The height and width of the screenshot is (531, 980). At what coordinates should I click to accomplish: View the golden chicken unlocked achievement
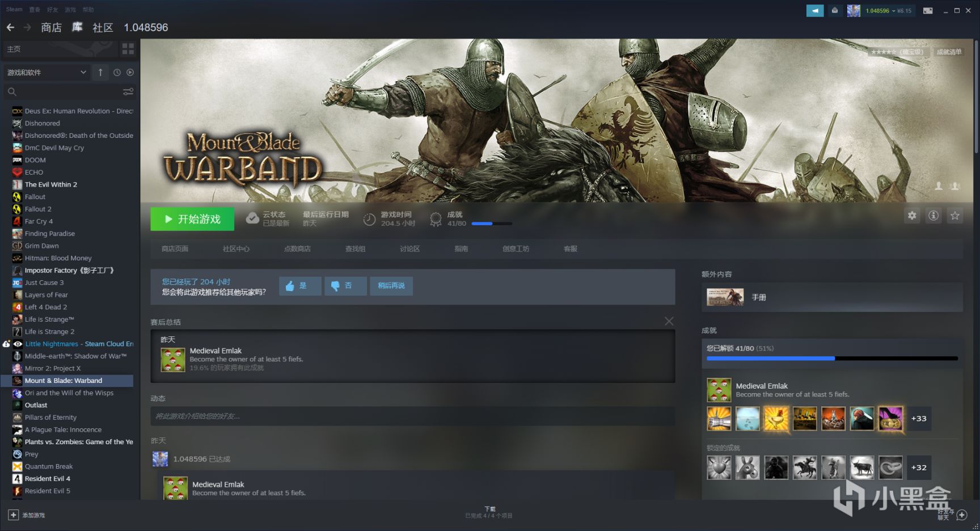click(776, 419)
